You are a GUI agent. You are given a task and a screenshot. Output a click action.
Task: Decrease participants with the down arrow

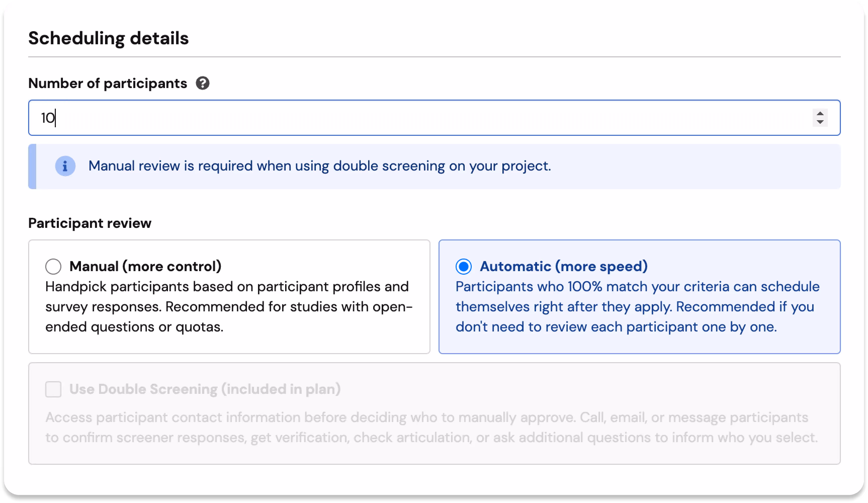820,122
